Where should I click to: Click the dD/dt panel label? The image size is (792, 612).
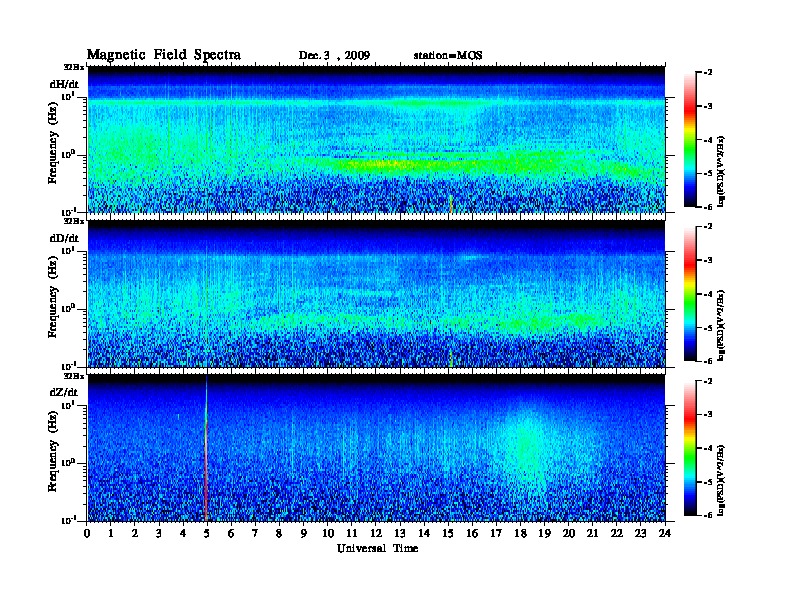coord(64,238)
